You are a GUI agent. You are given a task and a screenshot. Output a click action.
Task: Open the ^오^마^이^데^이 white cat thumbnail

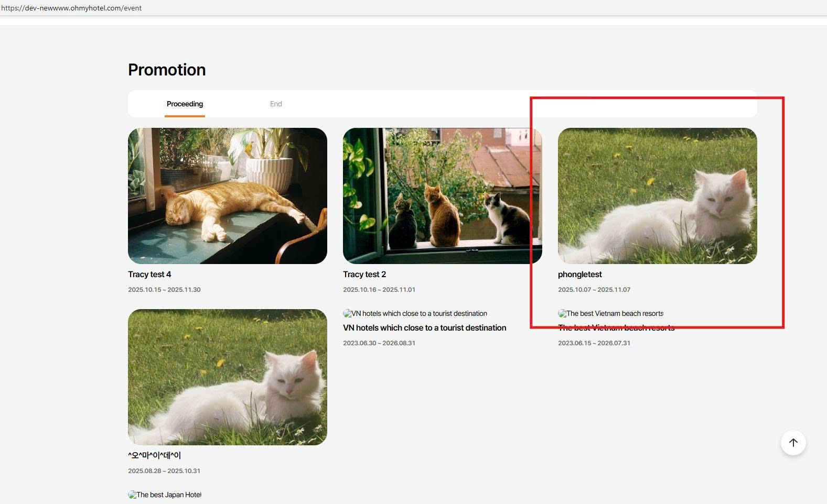point(228,377)
